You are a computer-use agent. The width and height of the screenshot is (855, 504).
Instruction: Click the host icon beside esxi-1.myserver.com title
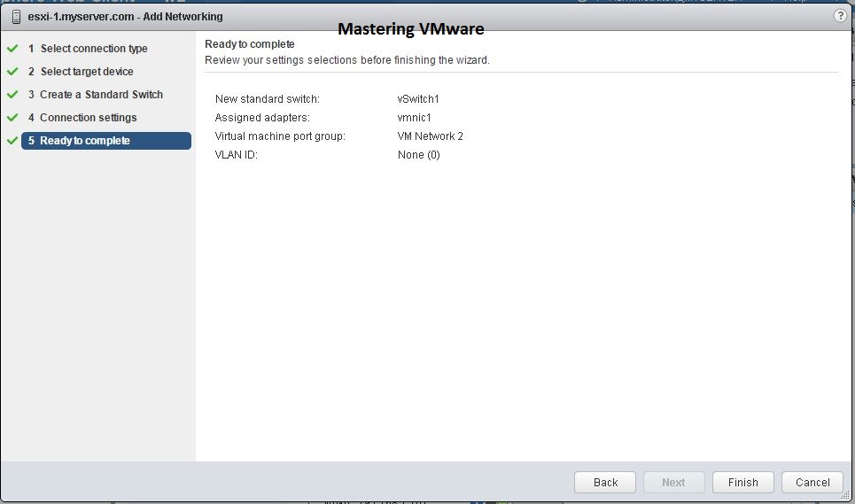pos(16,17)
